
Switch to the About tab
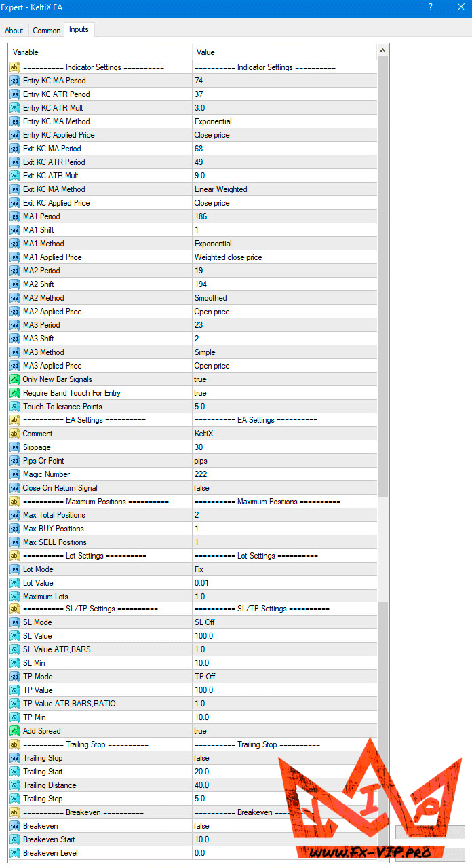(x=14, y=31)
